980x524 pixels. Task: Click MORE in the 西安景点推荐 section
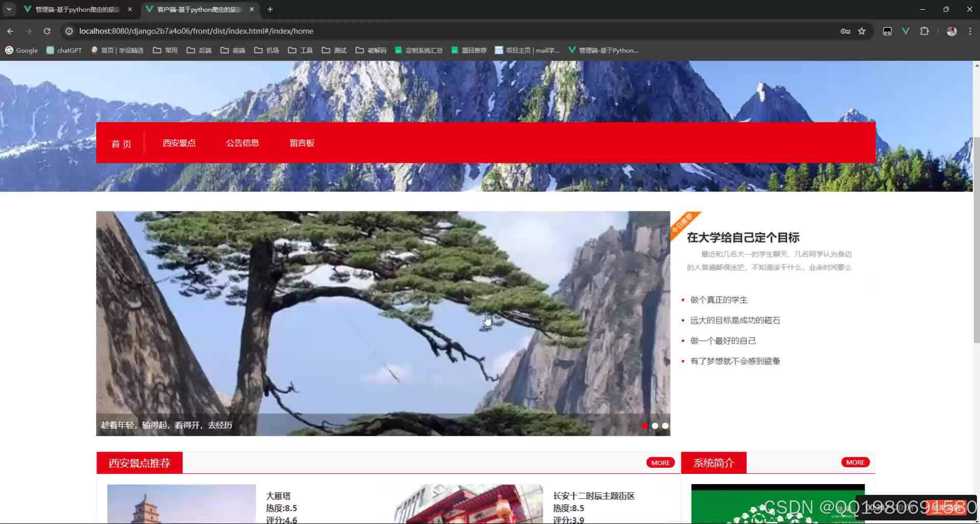660,462
